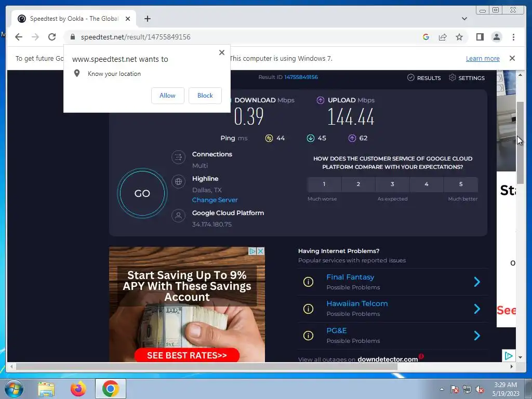The width and height of the screenshot is (532, 399).
Task: Click the upload ping icon showing 62
Action: 352,138
